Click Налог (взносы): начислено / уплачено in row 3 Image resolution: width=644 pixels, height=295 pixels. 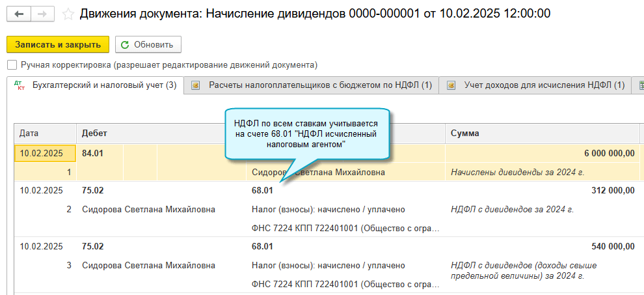coord(328,266)
